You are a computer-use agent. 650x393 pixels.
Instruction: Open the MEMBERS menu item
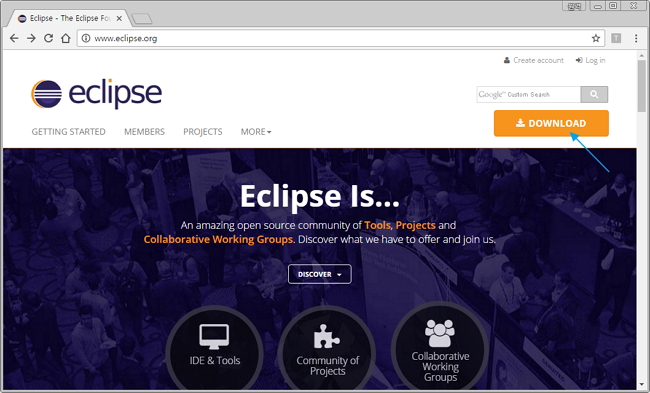(x=144, y=131)
